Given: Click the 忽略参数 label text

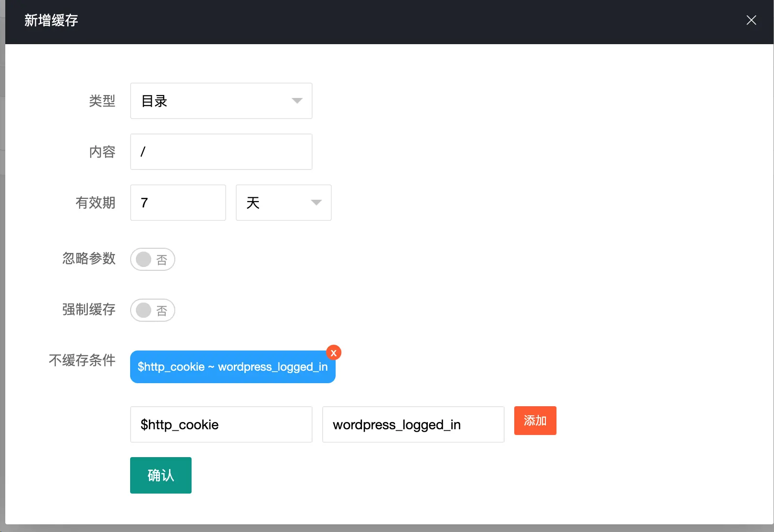Looking at the screenshot, I should [89, 258].
